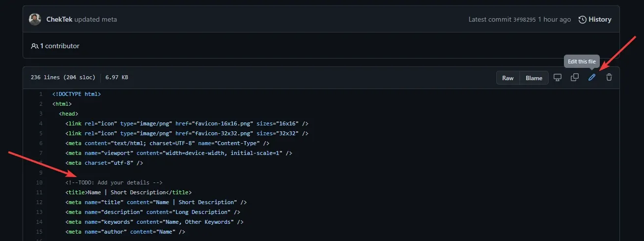The width and height of the screenshot is (644, 241).
Task: Open the 'updated meta' commit message
Action: tap(96, 20)
